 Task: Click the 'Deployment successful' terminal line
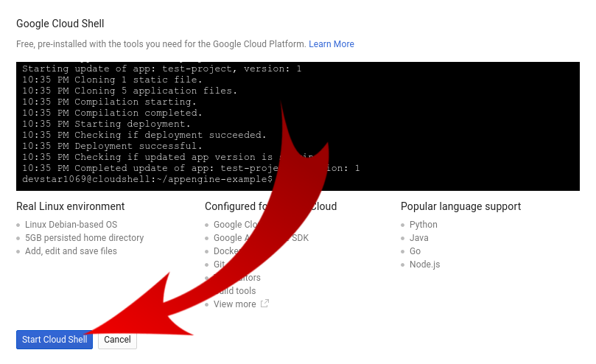(112, 146)
